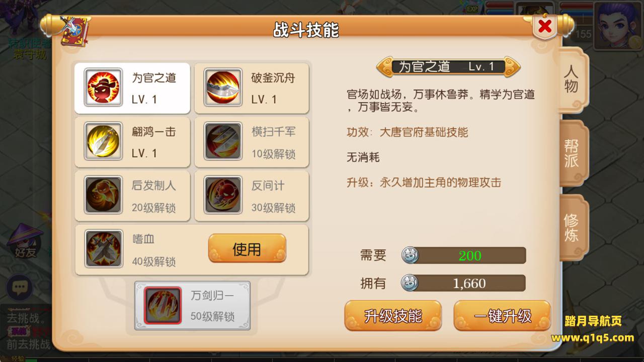Switch to the 帮派 tab
Screen dimensions: 644x362
[573, 153]
